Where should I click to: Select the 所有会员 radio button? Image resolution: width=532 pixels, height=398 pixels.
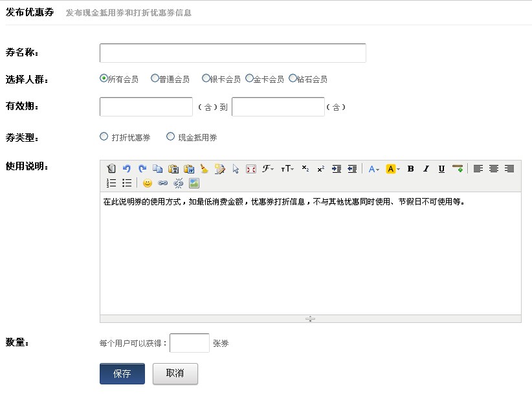click(104, 78)
